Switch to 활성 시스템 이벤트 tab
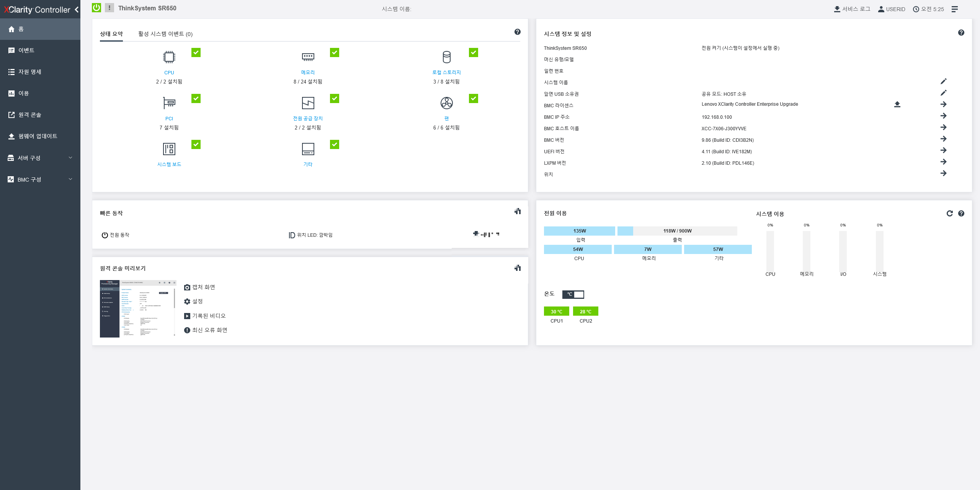 (165, 34)
